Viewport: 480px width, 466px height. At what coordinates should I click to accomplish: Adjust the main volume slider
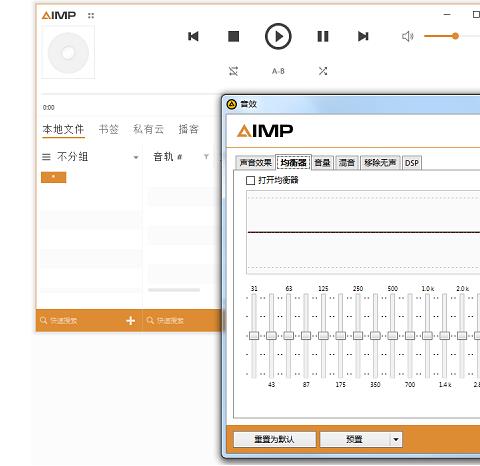455,36
